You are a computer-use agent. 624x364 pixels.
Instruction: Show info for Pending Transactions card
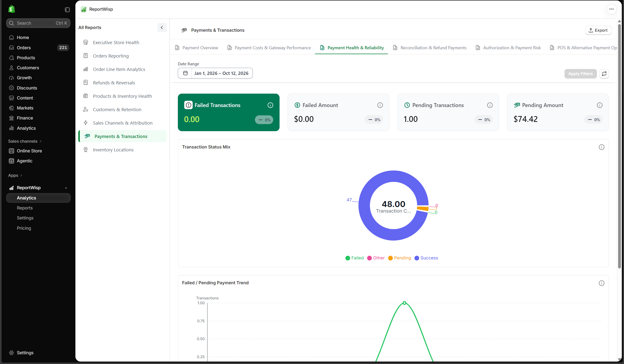point(490,105)
